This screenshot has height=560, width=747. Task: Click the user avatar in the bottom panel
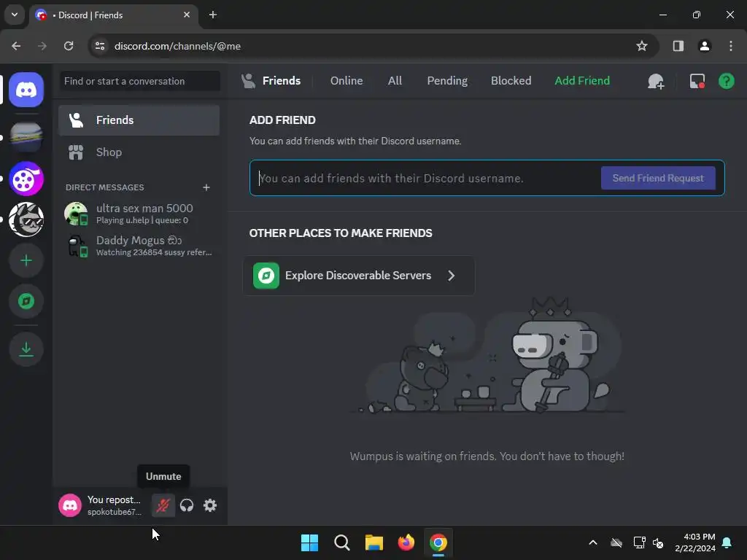tap(70, 505)
